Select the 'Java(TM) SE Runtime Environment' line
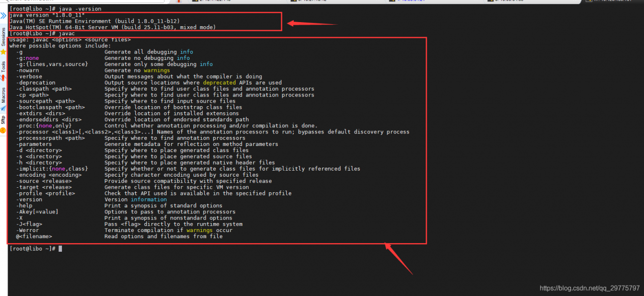 pos(94,21)
